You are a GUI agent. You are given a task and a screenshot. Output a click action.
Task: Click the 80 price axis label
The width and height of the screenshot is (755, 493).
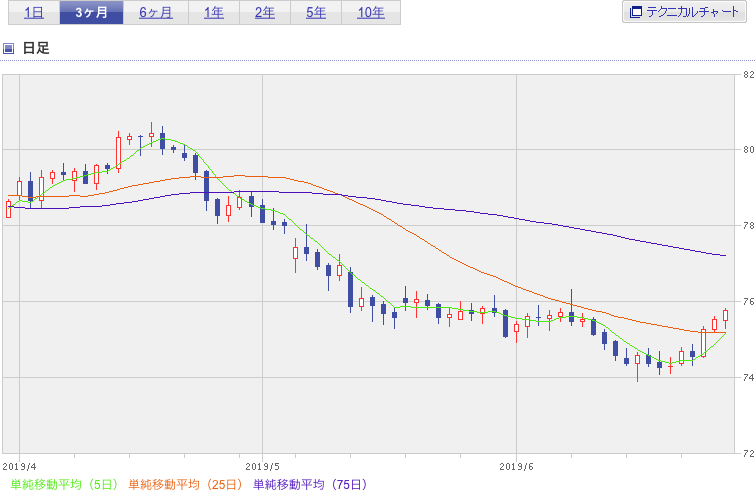point(748,150)
